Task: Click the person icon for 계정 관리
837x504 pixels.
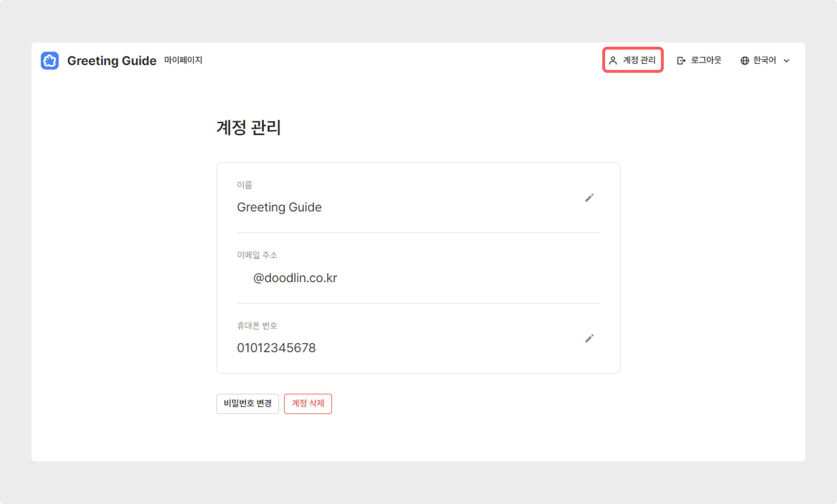Action: pos(613,60)
